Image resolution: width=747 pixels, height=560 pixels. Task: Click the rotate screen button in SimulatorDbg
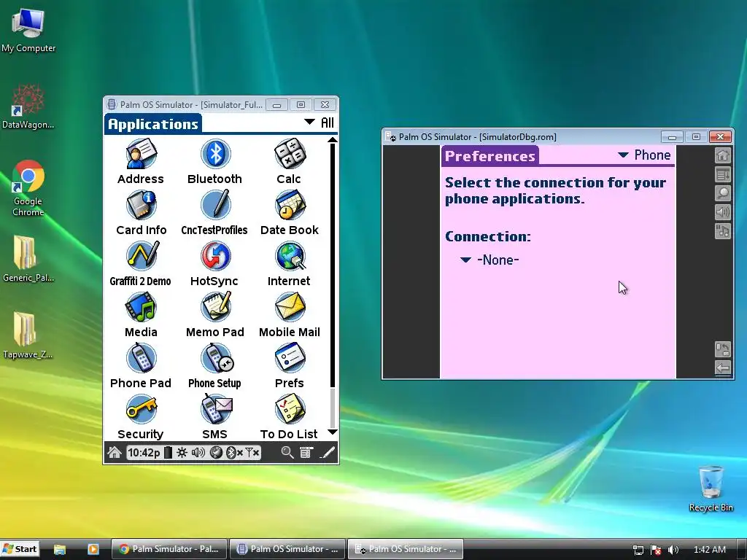[x=723, y=349]
